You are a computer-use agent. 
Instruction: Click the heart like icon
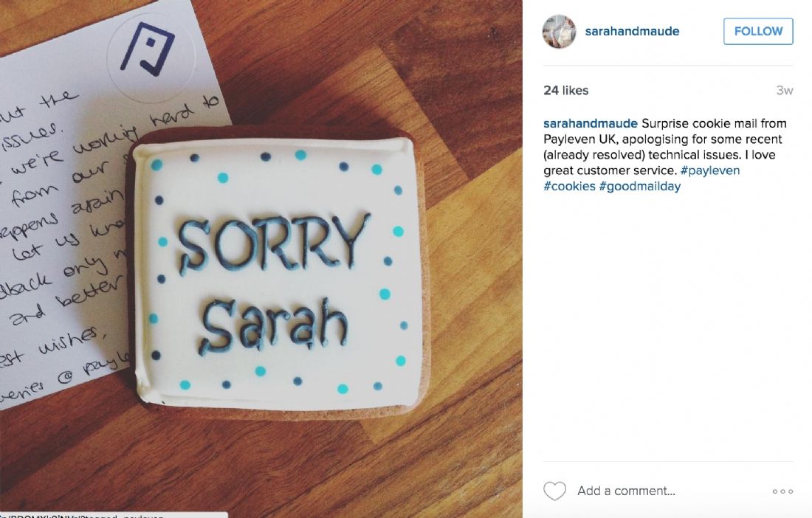coord(554,491)
